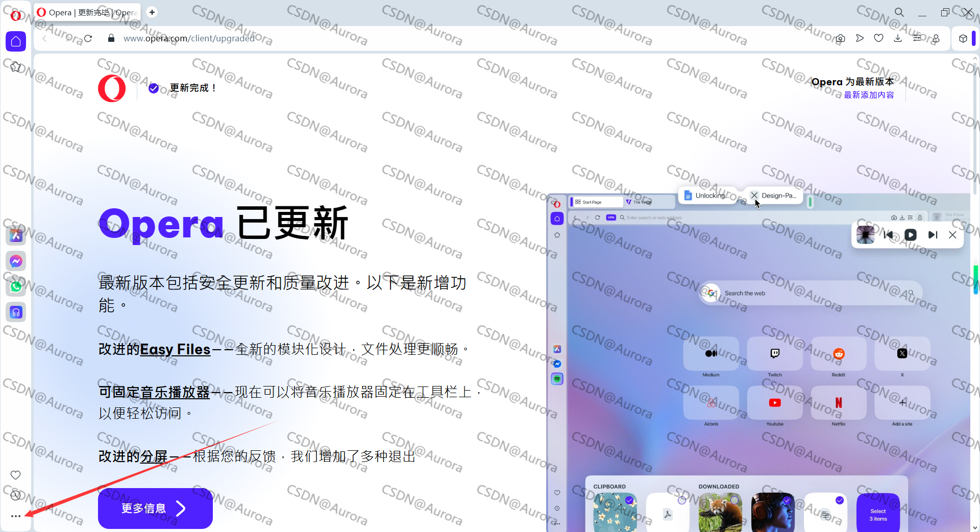
Task: Click the '更多信息' button
Action: click(155, 509)
